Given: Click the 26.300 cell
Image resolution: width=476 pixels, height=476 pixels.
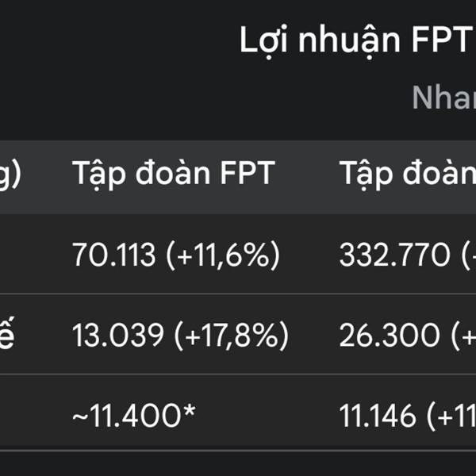Looking at the screenshot, I should pos(389,336).
